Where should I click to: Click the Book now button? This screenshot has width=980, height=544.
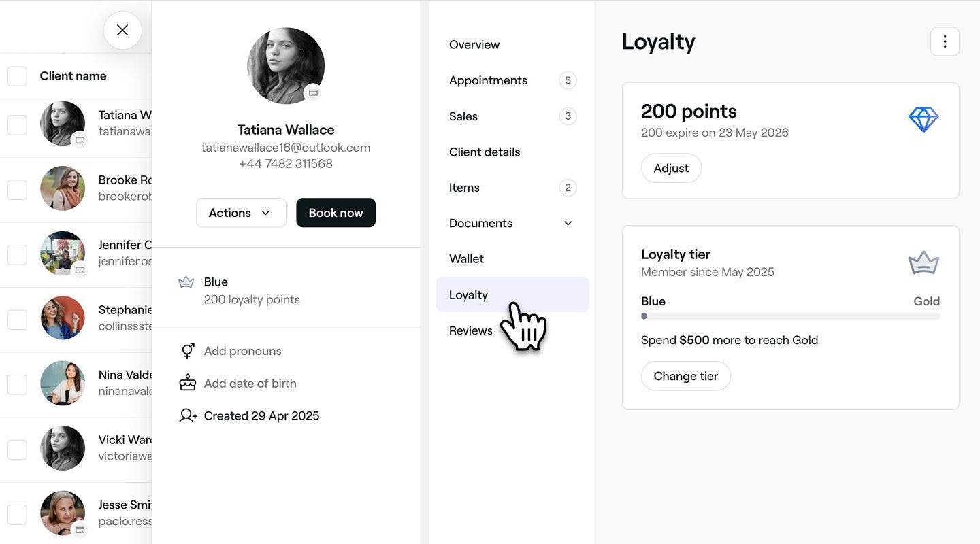336,213
